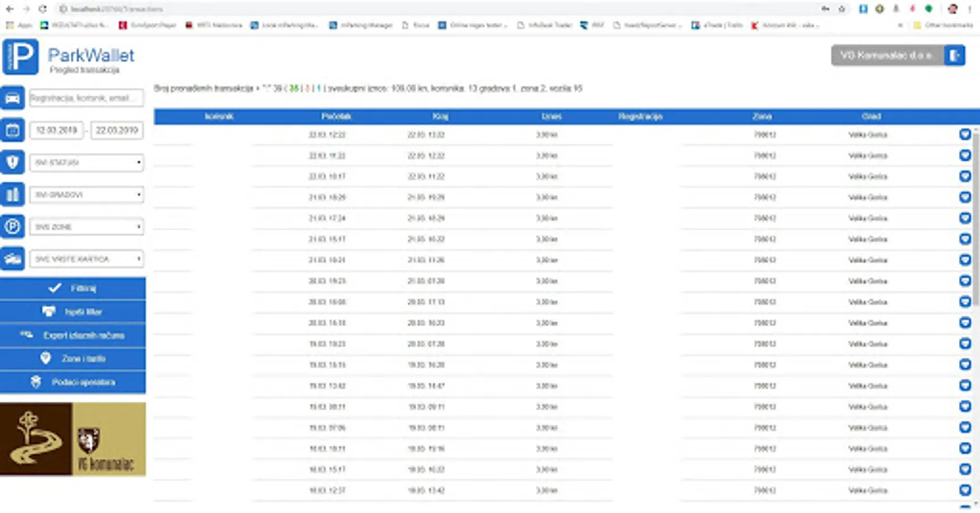Focus the registration, user, email search field

pos(86,98)
